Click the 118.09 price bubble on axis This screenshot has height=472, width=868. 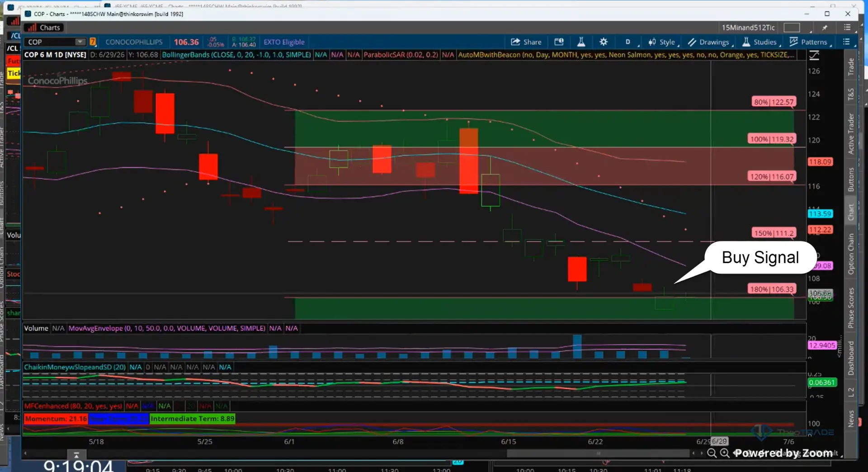[x=820, y=161]
